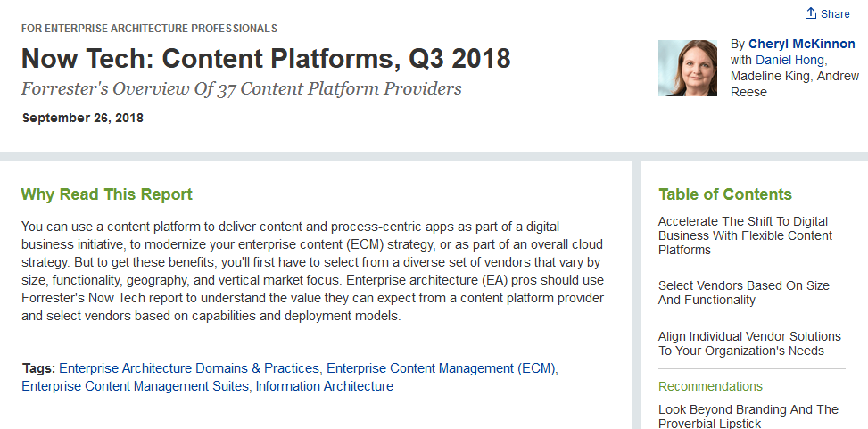
Task: Click the report title Now Tech: Content Platforms
Action: click(266, 58)
